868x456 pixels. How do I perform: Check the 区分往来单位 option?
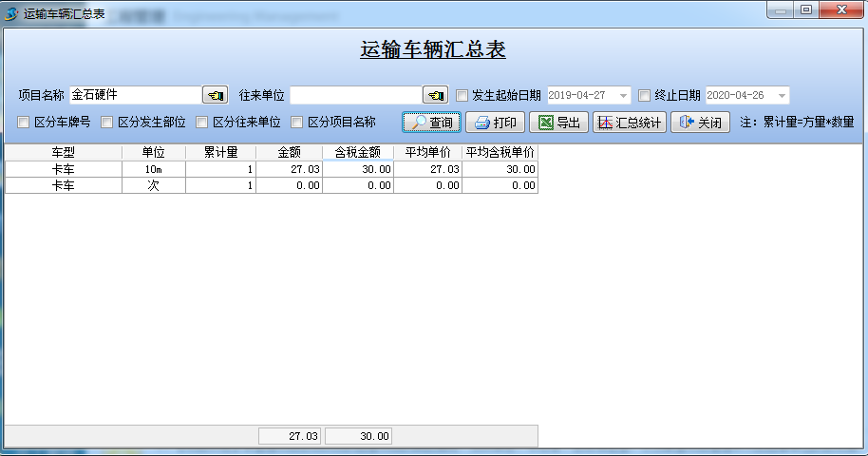(x=202, y=123)
